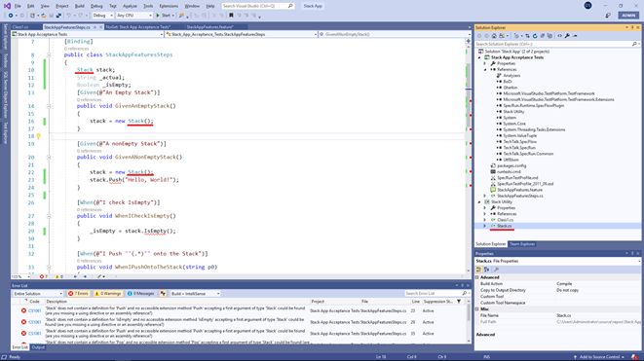Click the notifications icon in status bar

pos(635,357)
